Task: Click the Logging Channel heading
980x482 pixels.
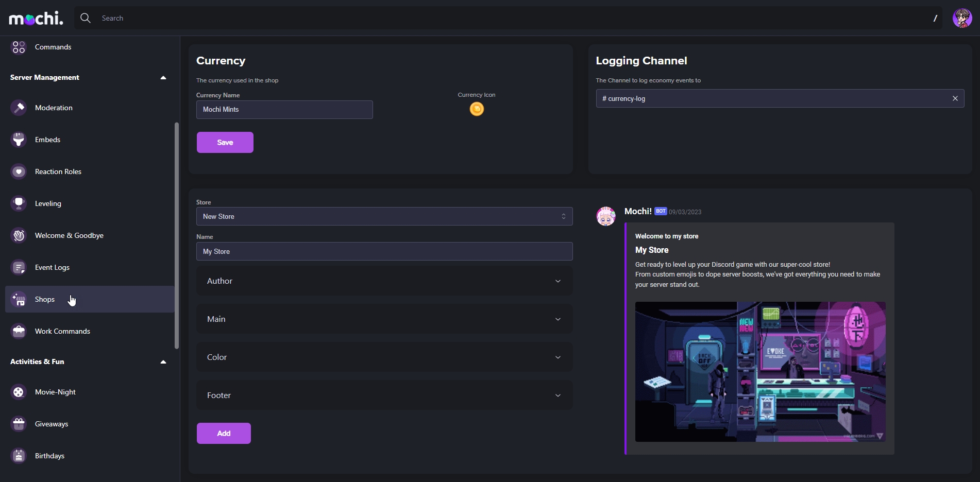Action: [x=641, y=61]
